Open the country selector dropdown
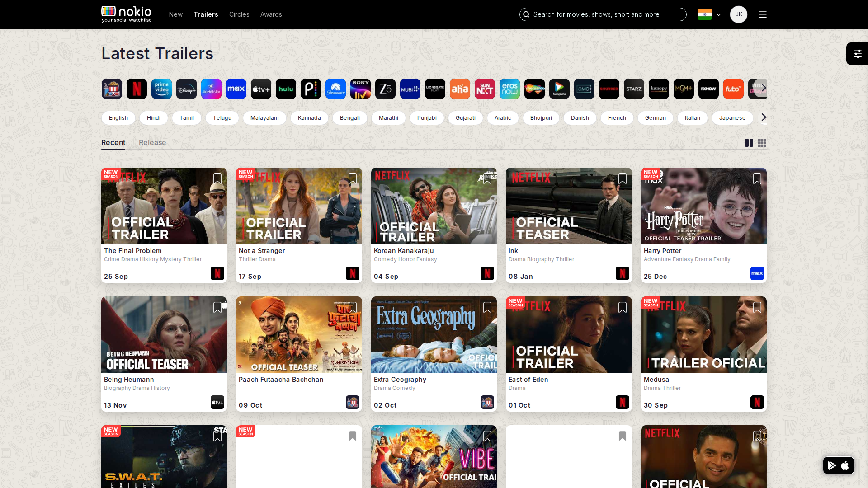 [709, 14]
